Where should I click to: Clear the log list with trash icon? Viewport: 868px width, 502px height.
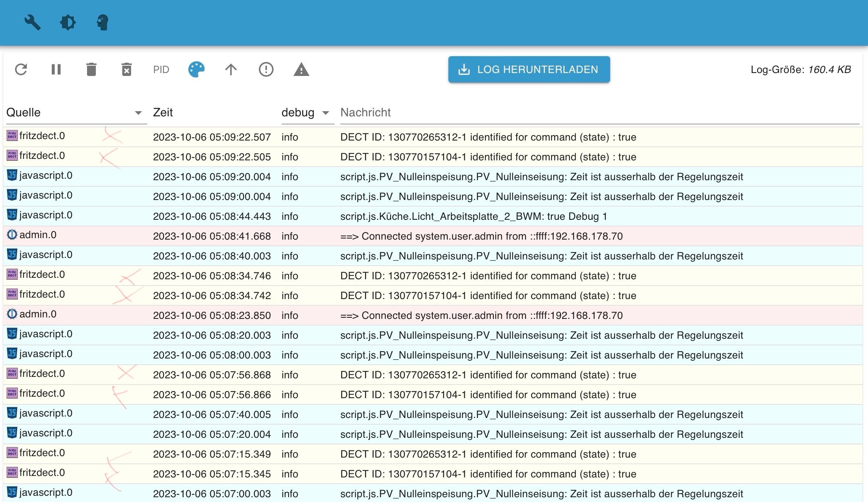[91, 69]
